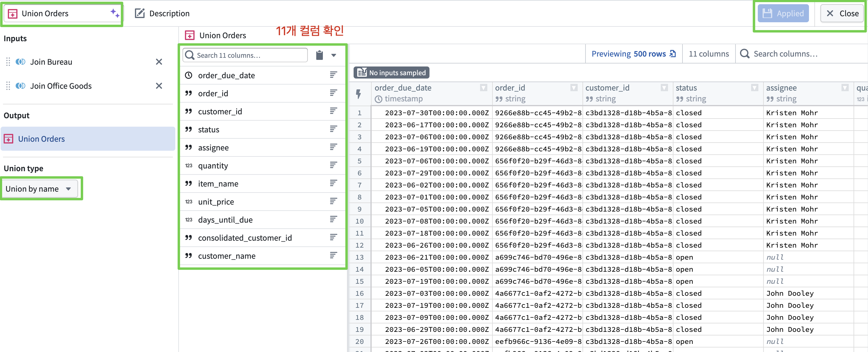Select quantity in the column list
Viewport: 868px width, 352px height.
tap(213, 165)
